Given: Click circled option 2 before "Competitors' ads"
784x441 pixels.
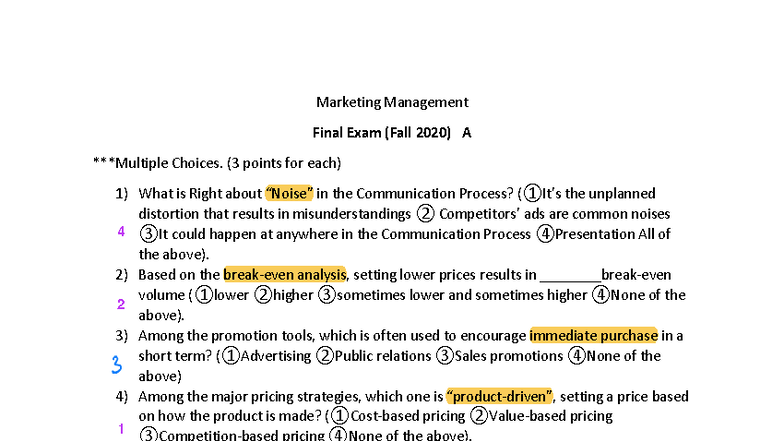Looking at the screenshot, I should (x=425, y=214).
